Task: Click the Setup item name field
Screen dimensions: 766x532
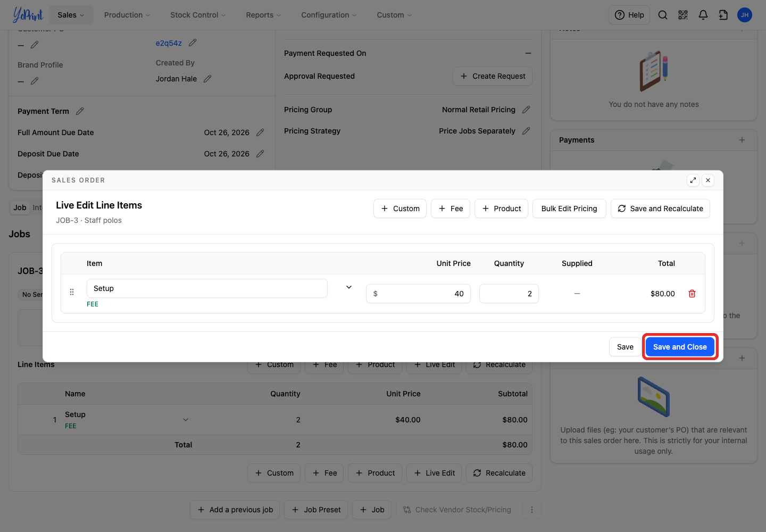Action: coord(207,288)
